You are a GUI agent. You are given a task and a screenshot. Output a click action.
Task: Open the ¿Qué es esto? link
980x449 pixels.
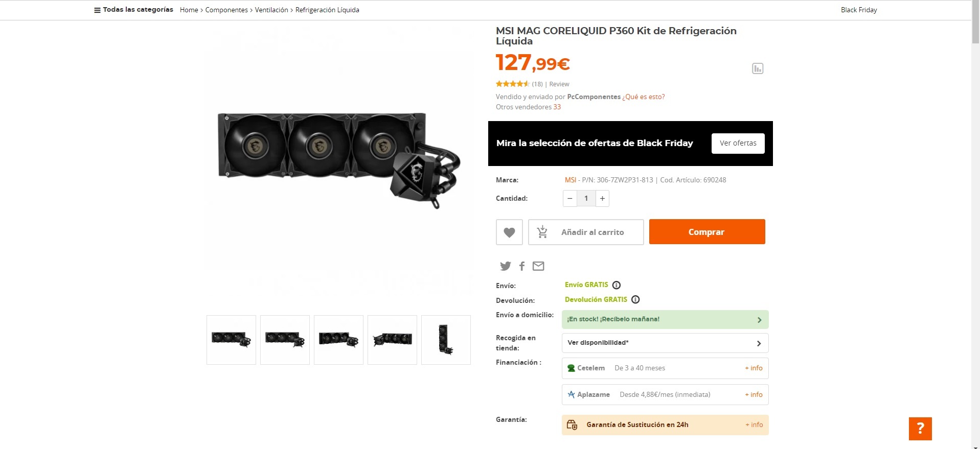point(644,97)
